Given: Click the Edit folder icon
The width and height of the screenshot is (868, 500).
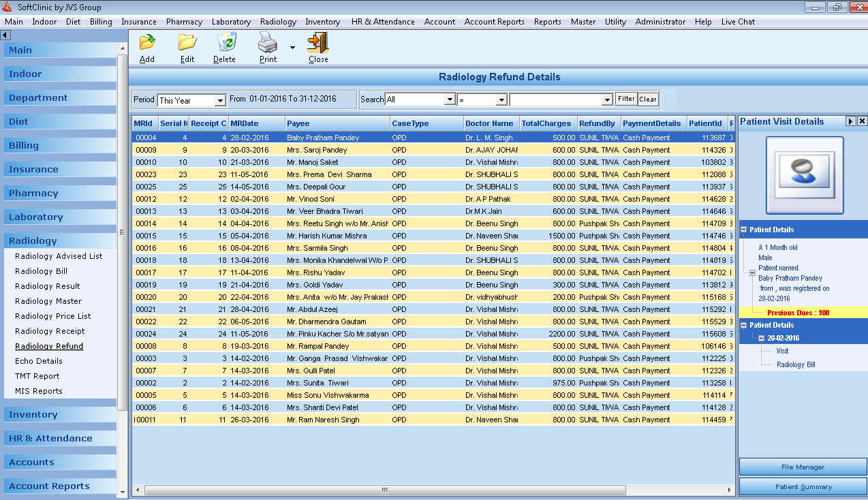Looking at the screenshot, I should coord(187,43).
